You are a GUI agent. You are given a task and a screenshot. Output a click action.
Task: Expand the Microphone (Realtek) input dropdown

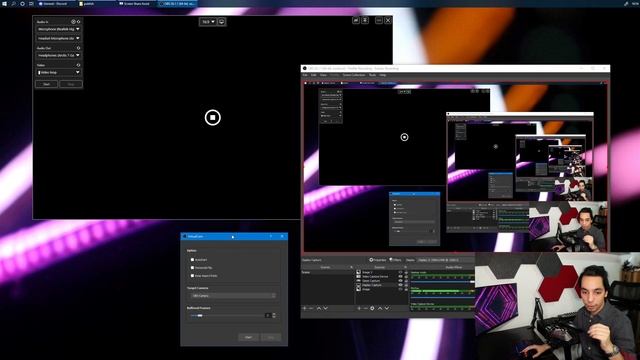(x=58, y=29)
